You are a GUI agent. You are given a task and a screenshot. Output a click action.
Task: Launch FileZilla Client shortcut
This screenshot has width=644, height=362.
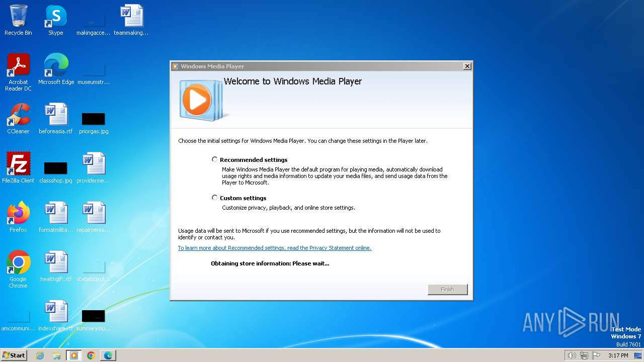[x=18, y=168]
